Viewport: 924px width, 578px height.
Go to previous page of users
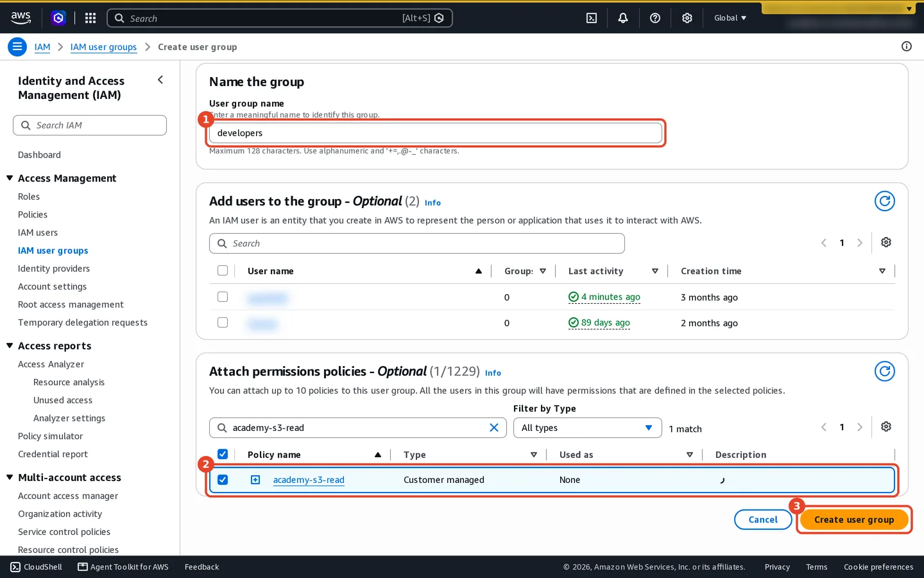pos(824,243)
